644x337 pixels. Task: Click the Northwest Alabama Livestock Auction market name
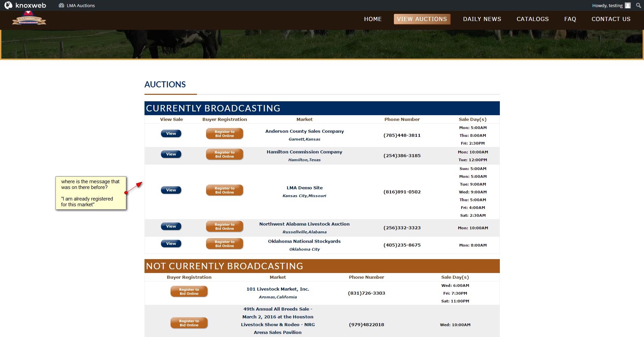(x=305, y=224)
